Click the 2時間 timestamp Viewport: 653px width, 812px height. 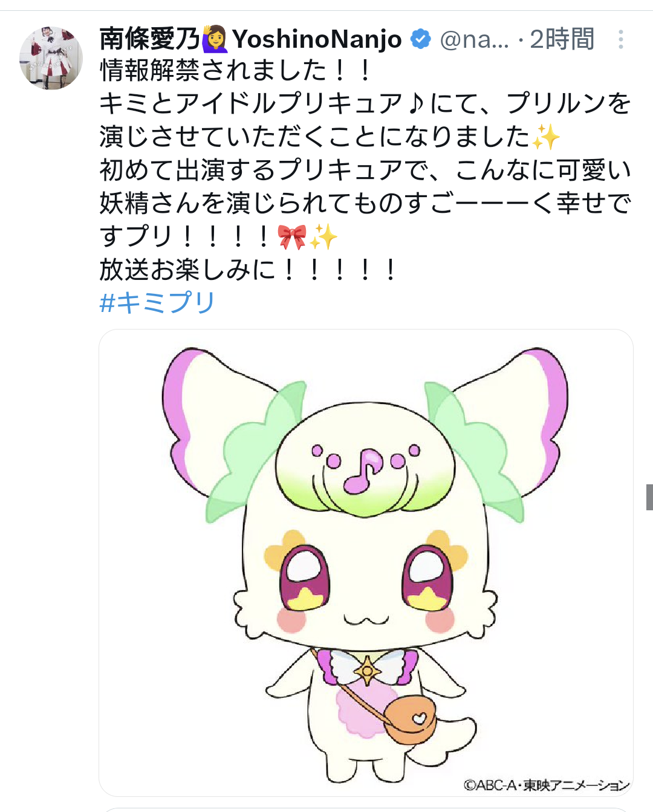(562, 40)
